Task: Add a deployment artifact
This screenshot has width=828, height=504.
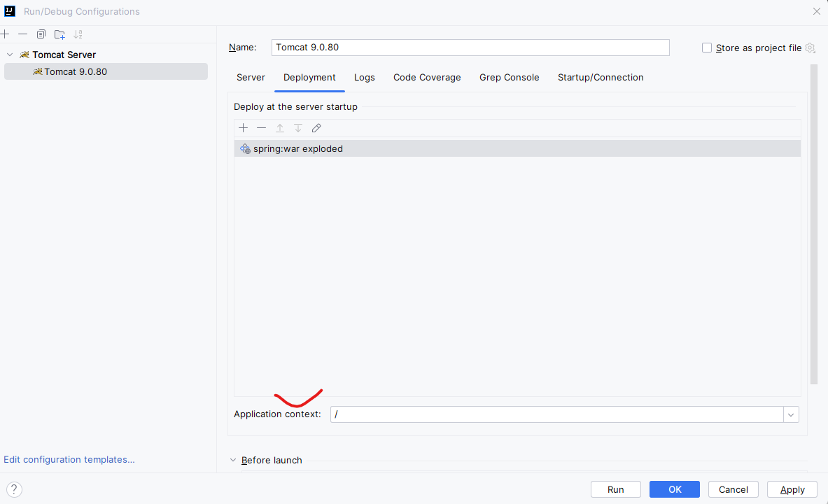Action: pyautogui.click(x=244, y=128)
